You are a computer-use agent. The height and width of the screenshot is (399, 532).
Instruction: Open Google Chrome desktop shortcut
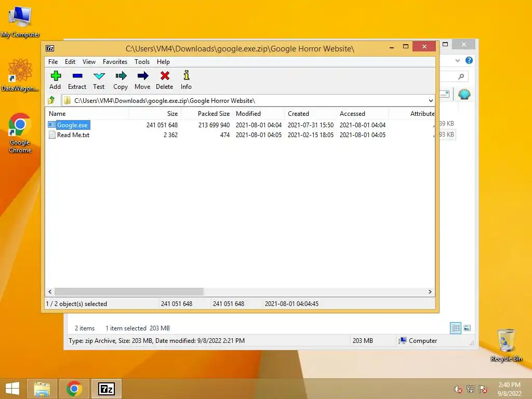tap(20, 133)
